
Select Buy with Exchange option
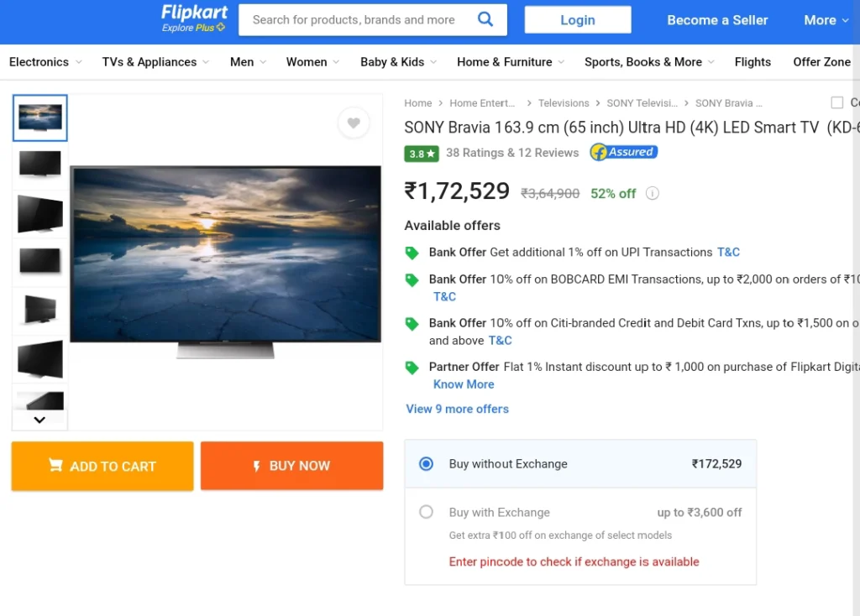coord(426,512)
